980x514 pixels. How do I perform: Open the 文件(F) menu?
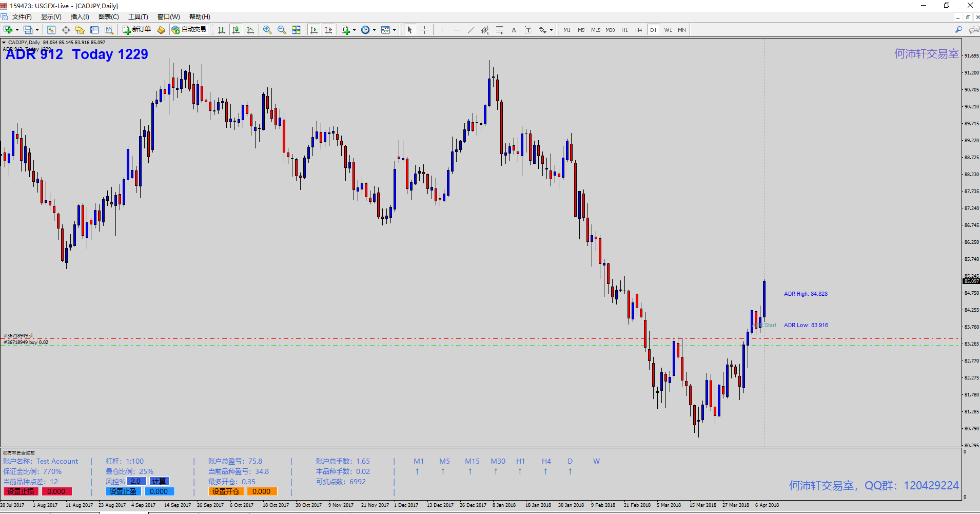22,17
